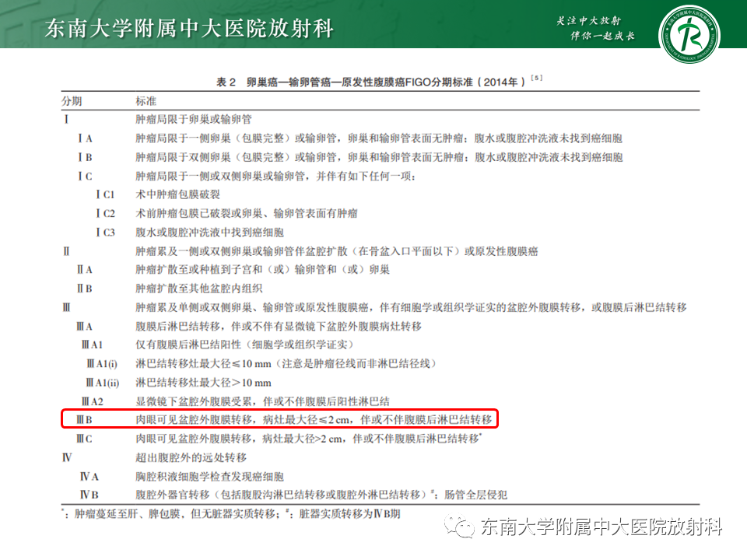Click the ⅠB description about 双侧卵巢

379,157
